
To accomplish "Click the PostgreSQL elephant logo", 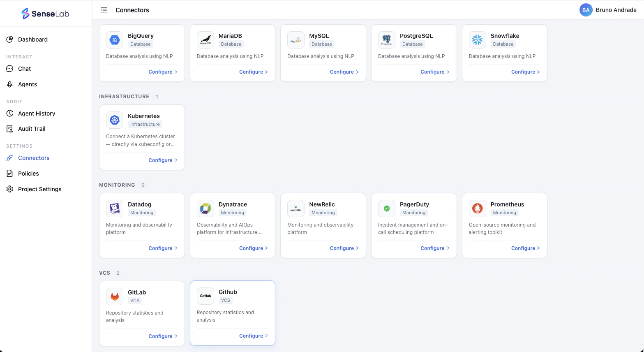I will pyautogui.click(x=387, y=40).
